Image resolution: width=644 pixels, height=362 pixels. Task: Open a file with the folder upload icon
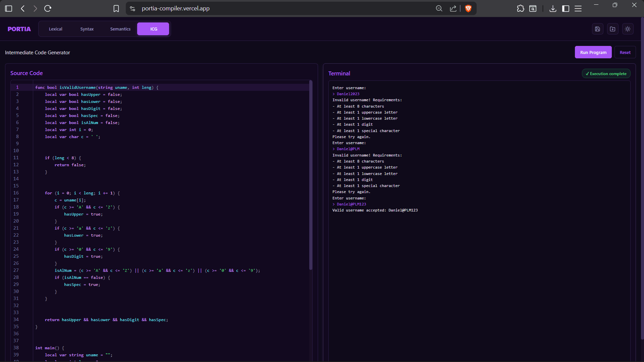pos(612,29)
